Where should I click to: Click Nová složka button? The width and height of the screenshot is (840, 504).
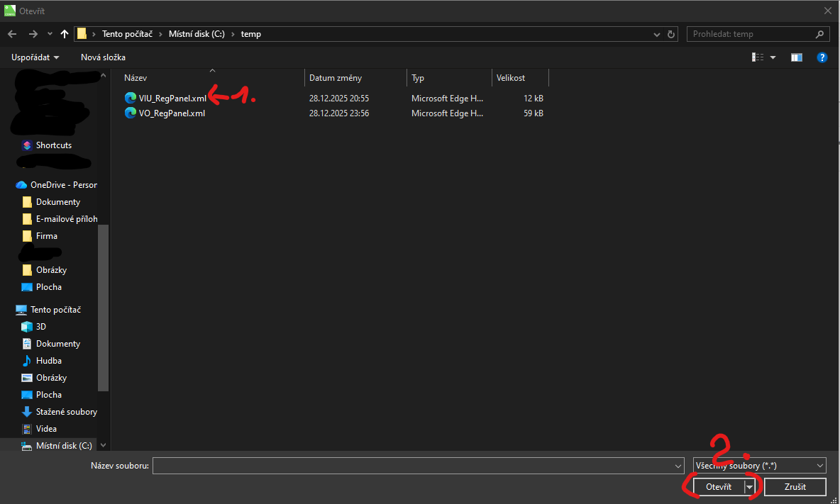click(103, 57)
